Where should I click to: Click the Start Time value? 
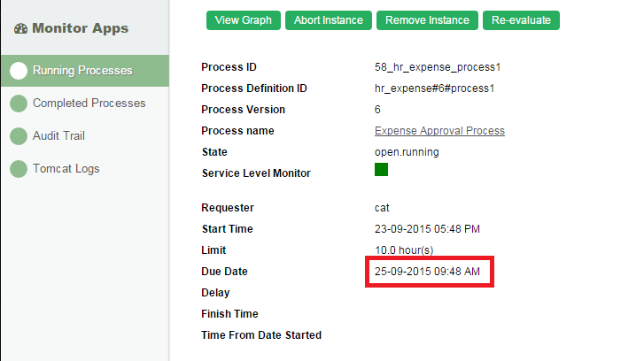[x=427, y=229]
